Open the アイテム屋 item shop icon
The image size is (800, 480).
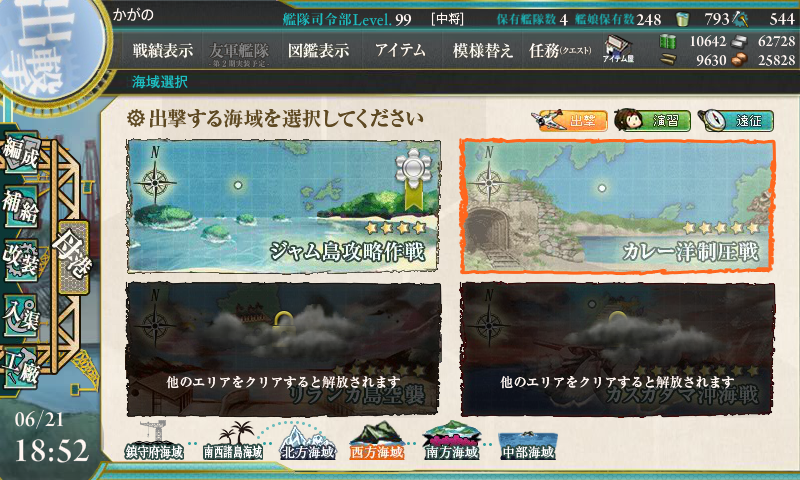[x=618, y=49]
